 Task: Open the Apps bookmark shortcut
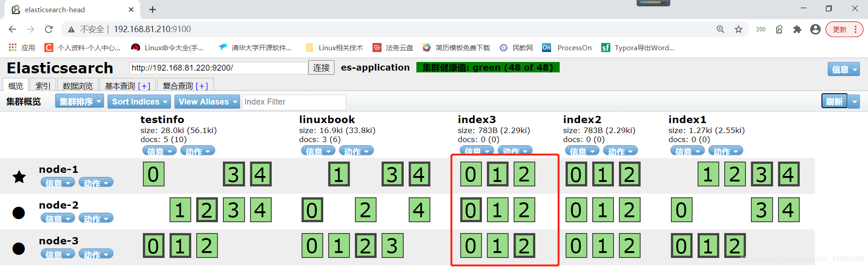pyautogui.click(x=22, y=48)
